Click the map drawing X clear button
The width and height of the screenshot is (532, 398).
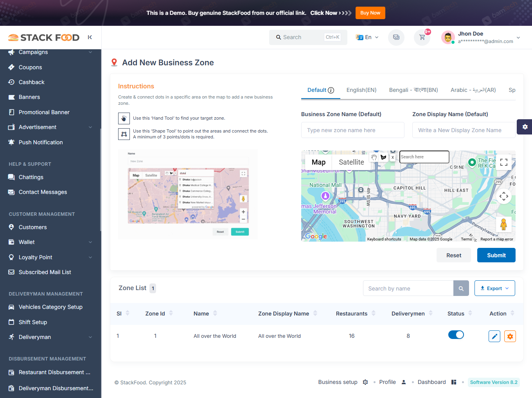[x=393, y=157]
